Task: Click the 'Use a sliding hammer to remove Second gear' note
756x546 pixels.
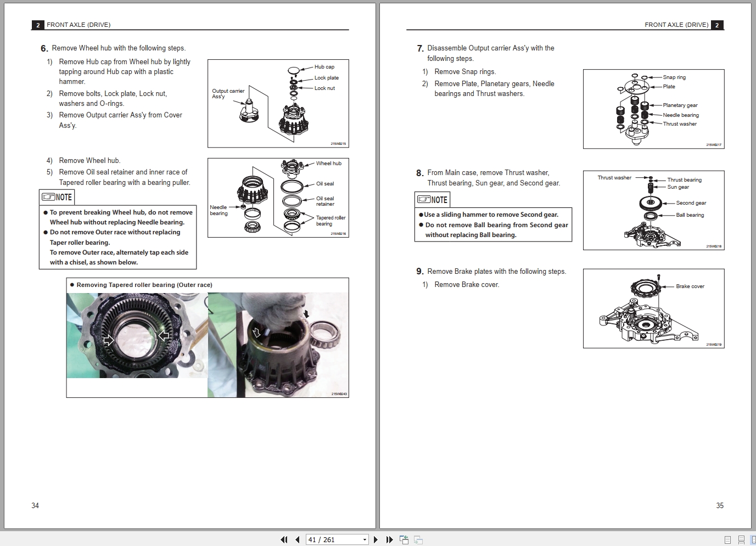Action: [491, 215]
